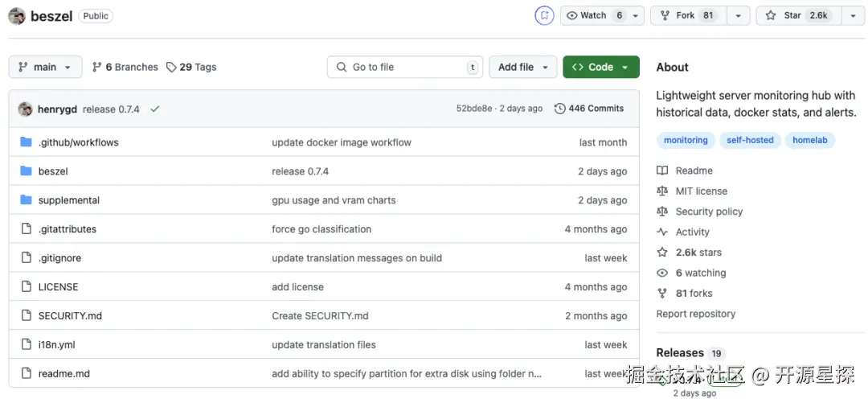Expand the Watch notifications dropdown arrow
Viewport: 868px width, 399px height.
635,15
